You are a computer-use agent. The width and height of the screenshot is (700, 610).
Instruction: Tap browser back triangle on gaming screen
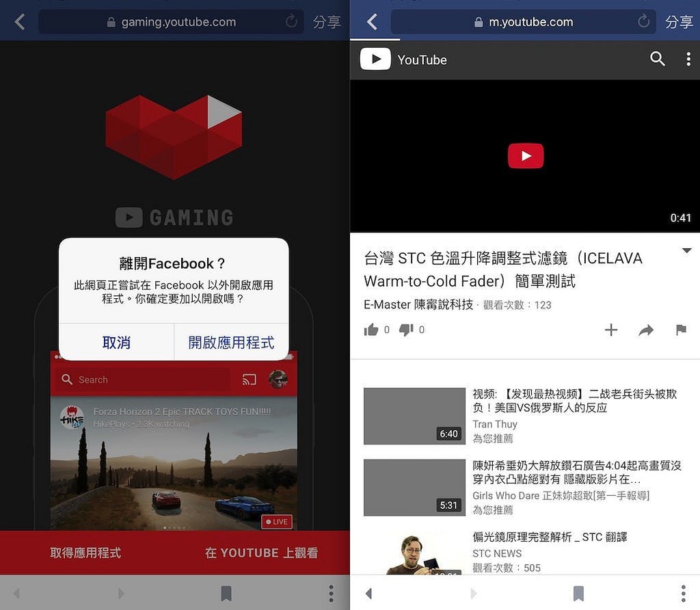pos(17,594)
